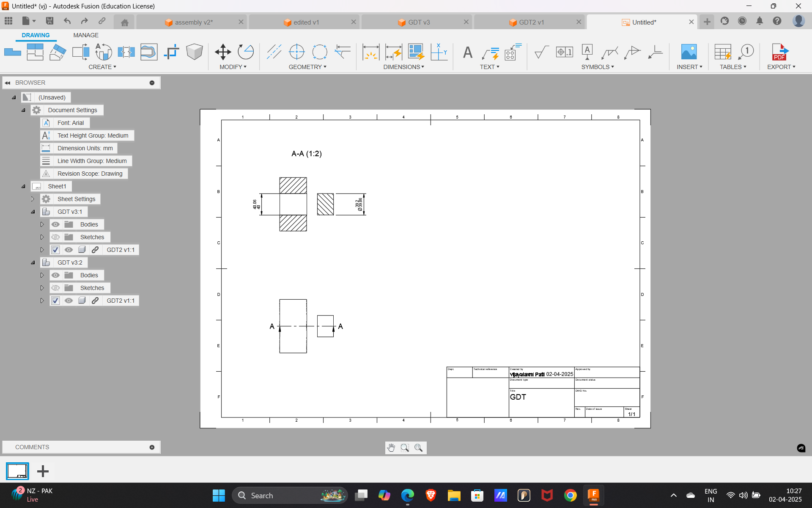Select the Section View tool
The height and width of the screenshot is (508, 812).
point(80,52)
